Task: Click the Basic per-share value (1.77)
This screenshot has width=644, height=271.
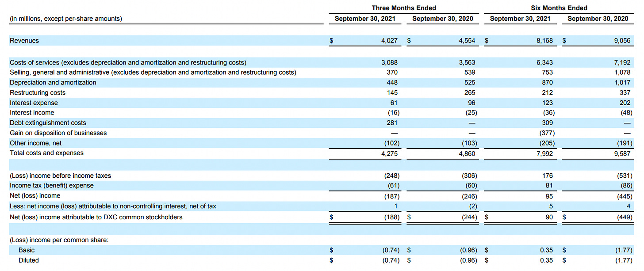Action: (624, 250)
